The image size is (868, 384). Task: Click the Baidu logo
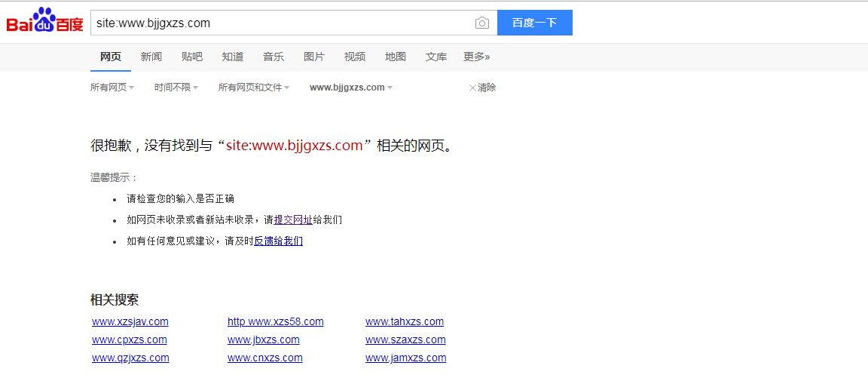[x=45, y=21]
